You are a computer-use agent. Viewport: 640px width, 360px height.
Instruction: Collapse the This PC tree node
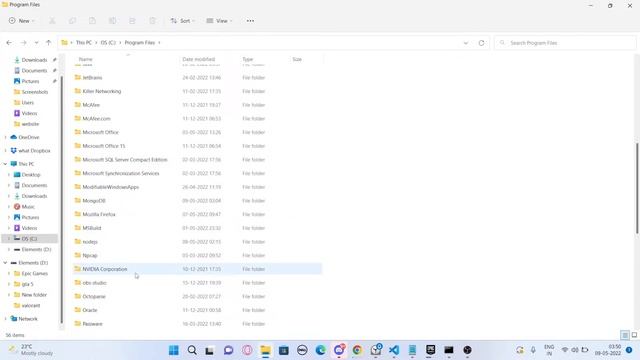(5, 164)
